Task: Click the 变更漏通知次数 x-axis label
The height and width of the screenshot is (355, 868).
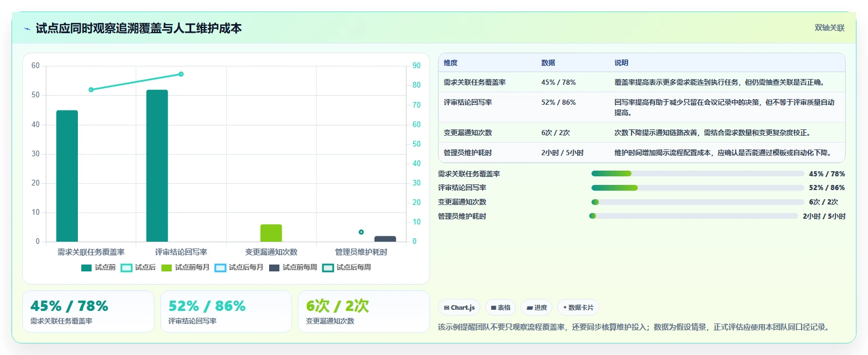Action: [x=271, y=252]
